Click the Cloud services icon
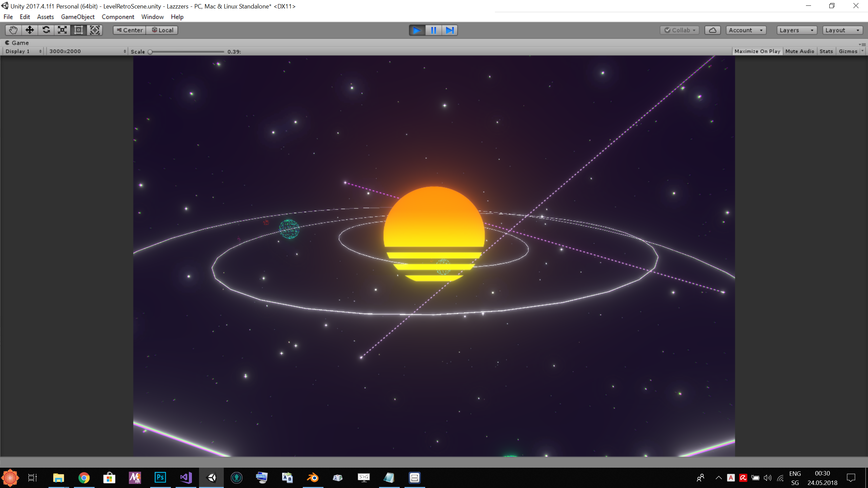The width and height of the screenshot is (868, 488). point(712,30)
